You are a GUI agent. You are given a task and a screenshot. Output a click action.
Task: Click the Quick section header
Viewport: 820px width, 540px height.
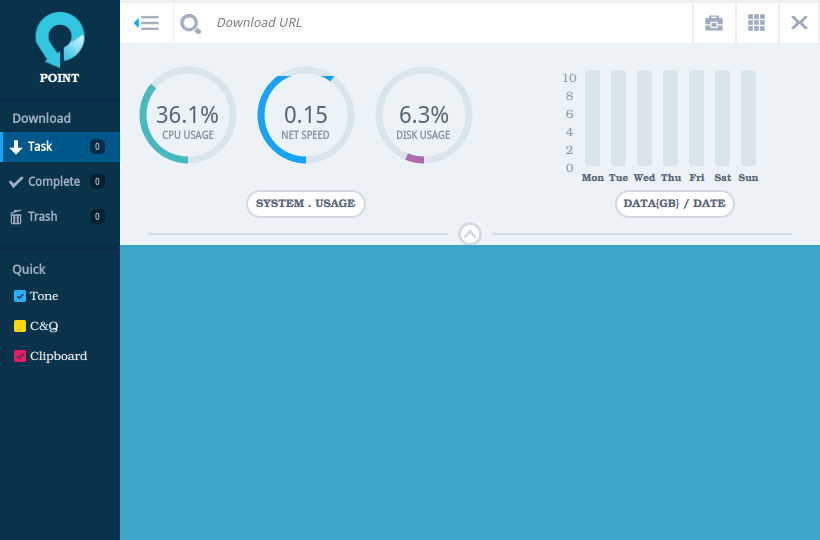29,269
